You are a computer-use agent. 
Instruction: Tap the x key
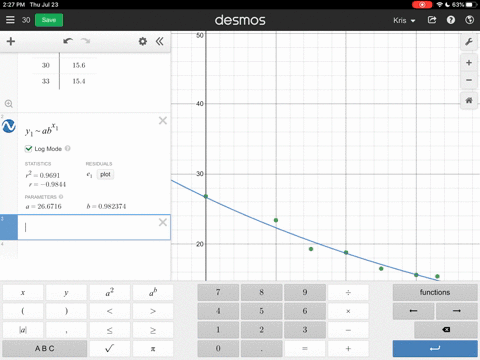23,293
